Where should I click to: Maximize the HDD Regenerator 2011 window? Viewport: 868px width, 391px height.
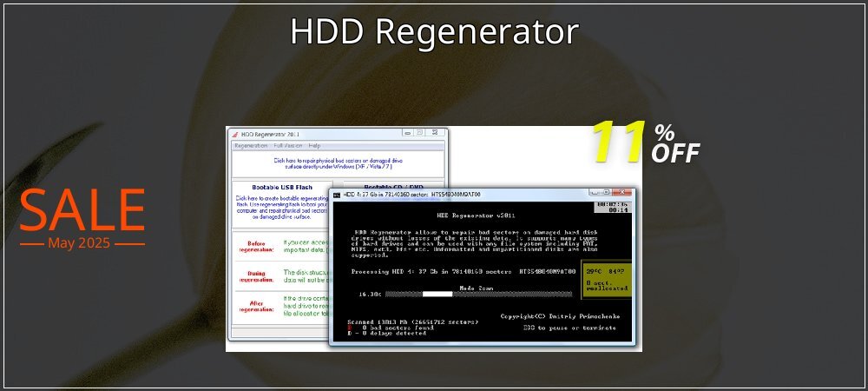coord(419,133)
